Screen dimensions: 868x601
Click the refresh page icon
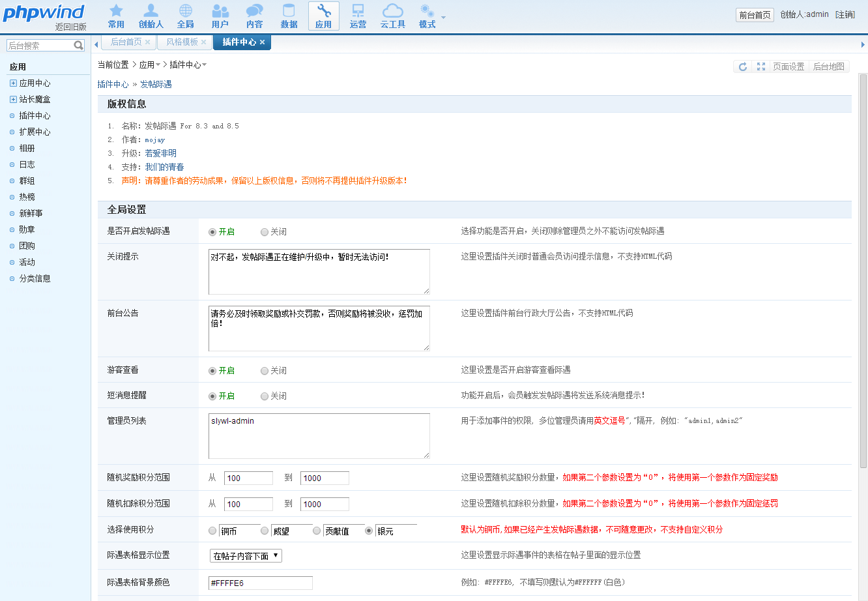[x=743, y=66]
